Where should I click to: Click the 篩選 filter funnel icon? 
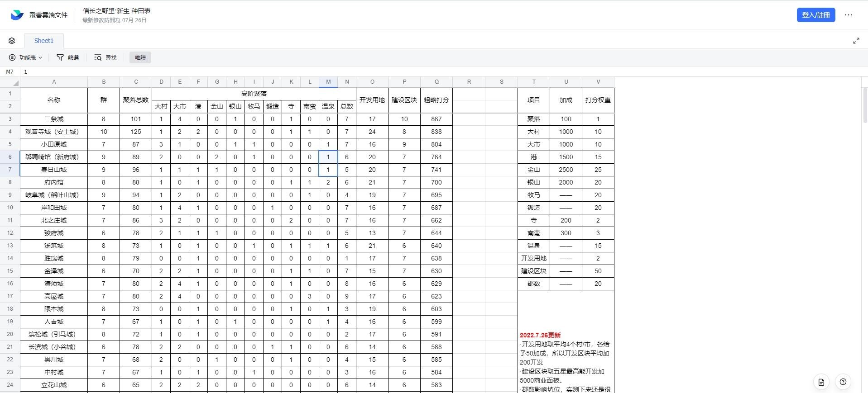point(60,57)
